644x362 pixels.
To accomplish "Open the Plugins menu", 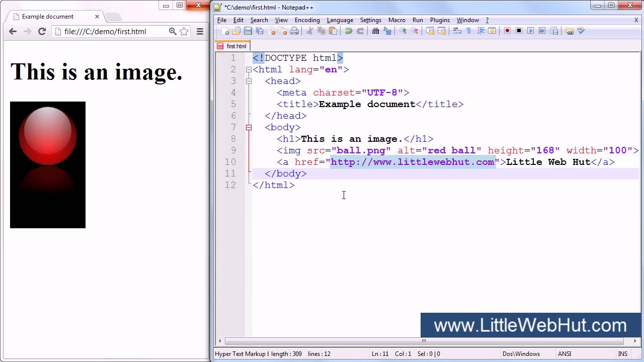I will 440,20.
